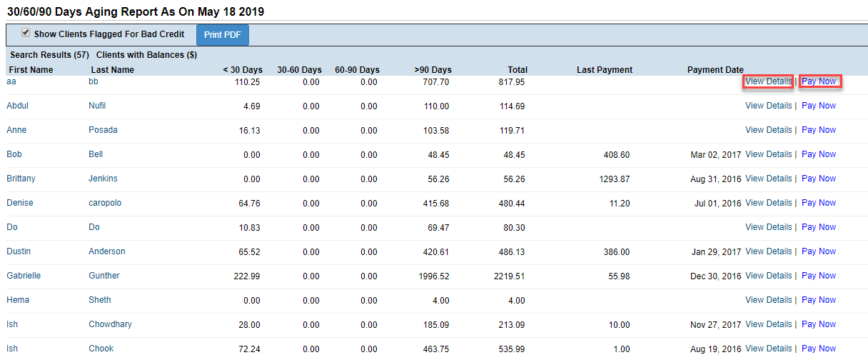Open View Details for client aa bb
Image resolution: width=868 pixels, height=360 pixels.
click(x=769, y=81)
